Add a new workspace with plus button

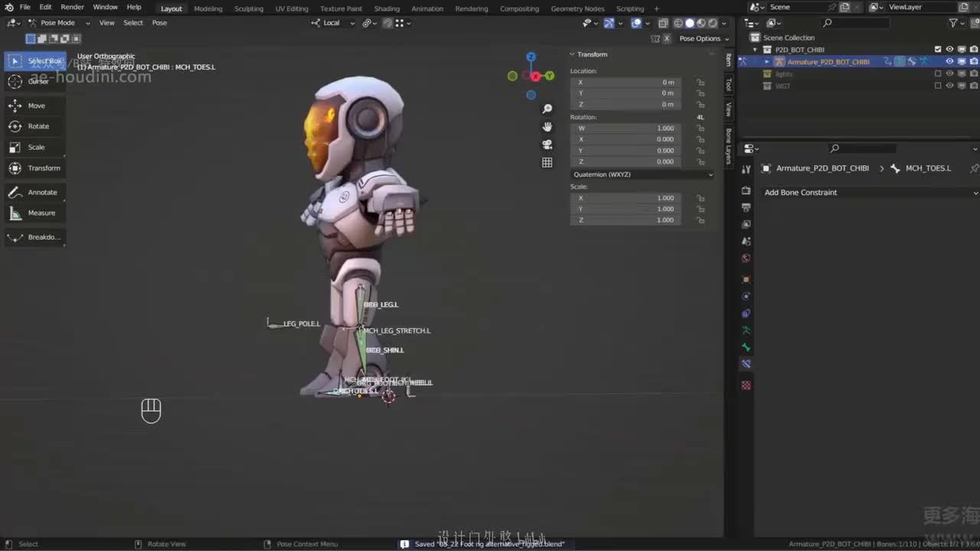[656, 8]
